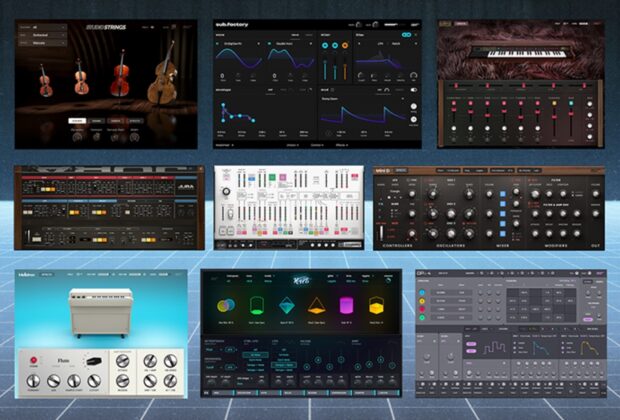Click the first cyan mixer circle icon in sub.factory
The height and width of the screenshot is (420, 620).
(x=325, y=45)
